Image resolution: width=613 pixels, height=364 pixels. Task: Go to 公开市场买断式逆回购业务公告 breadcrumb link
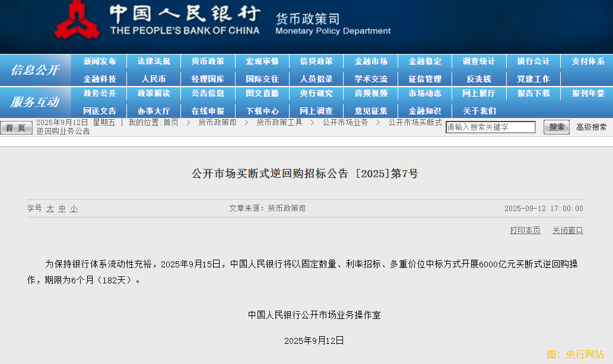[415, 122]
